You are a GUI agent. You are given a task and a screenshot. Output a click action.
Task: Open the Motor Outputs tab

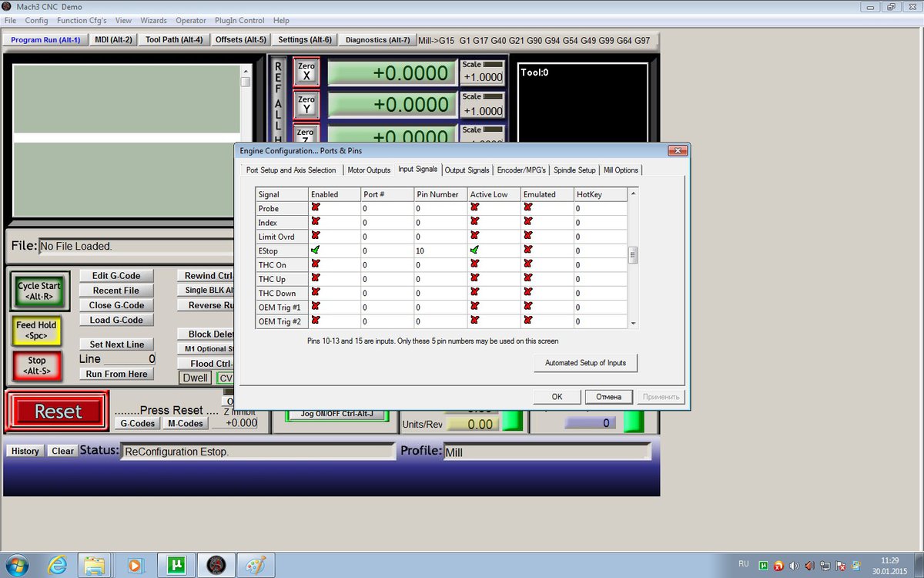(x=369, y=170)
